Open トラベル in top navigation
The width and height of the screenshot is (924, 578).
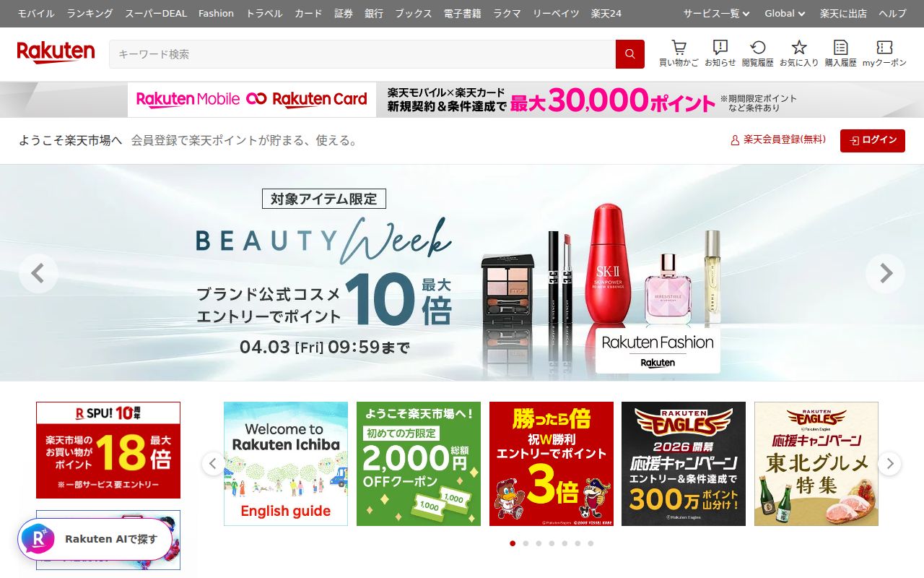tap(264, 14)
